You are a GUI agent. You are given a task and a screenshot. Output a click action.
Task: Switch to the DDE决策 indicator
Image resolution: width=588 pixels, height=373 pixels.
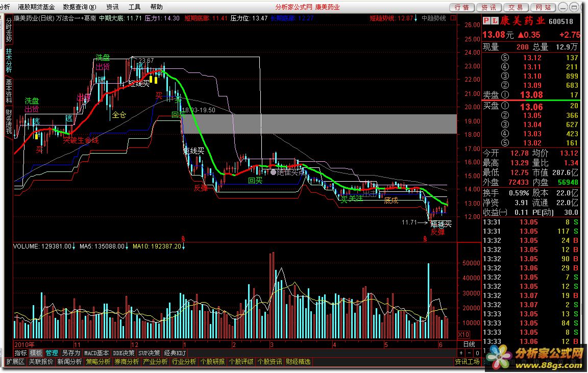point(124,353)
